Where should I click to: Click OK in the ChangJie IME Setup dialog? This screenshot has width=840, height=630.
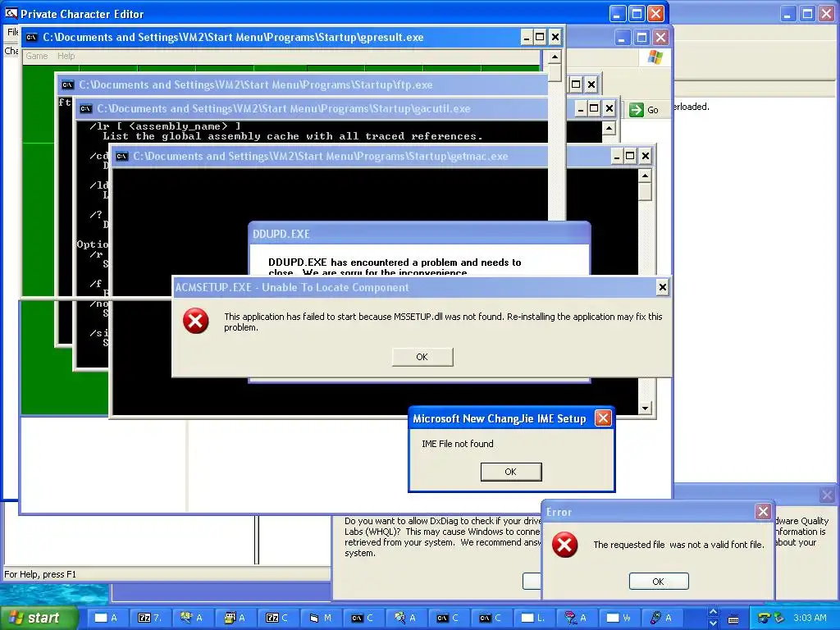pyautogui.click(x=510, y=472)
